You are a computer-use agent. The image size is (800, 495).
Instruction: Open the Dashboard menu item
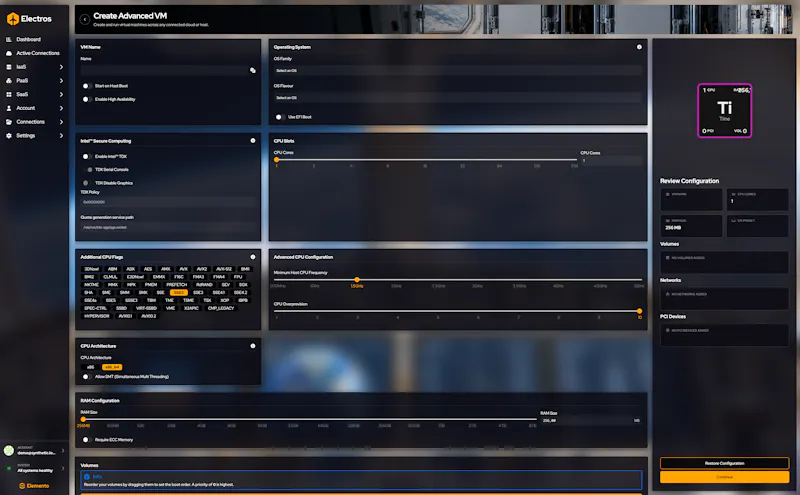[34, 39]
